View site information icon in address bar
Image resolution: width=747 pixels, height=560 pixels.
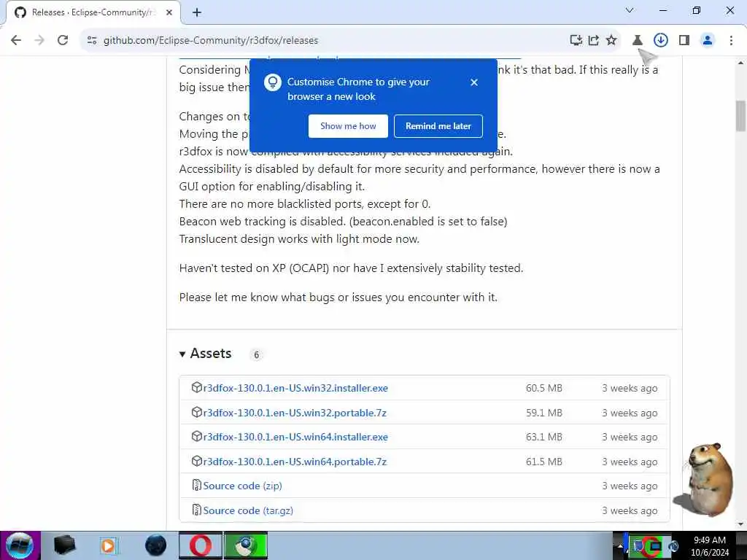92,41
